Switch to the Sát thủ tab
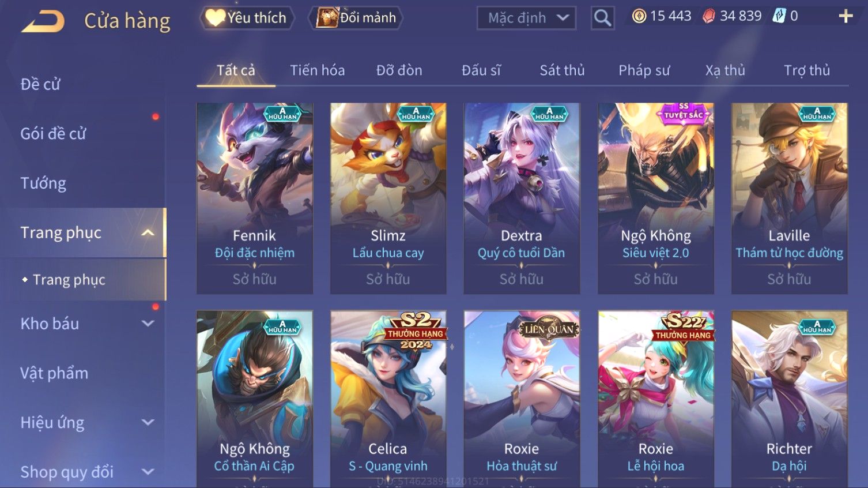The width and height of the screenshot is (868, 488). tap(562, 70)
